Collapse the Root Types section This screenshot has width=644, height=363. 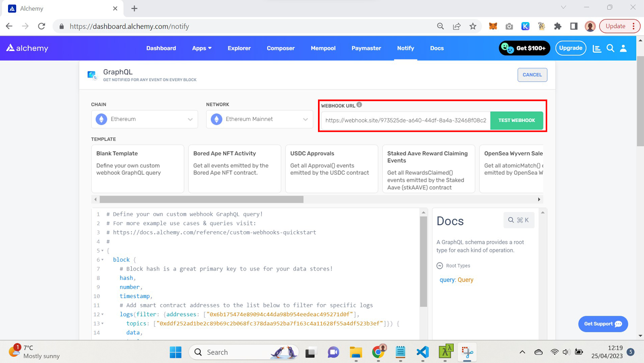pos(440,266)
